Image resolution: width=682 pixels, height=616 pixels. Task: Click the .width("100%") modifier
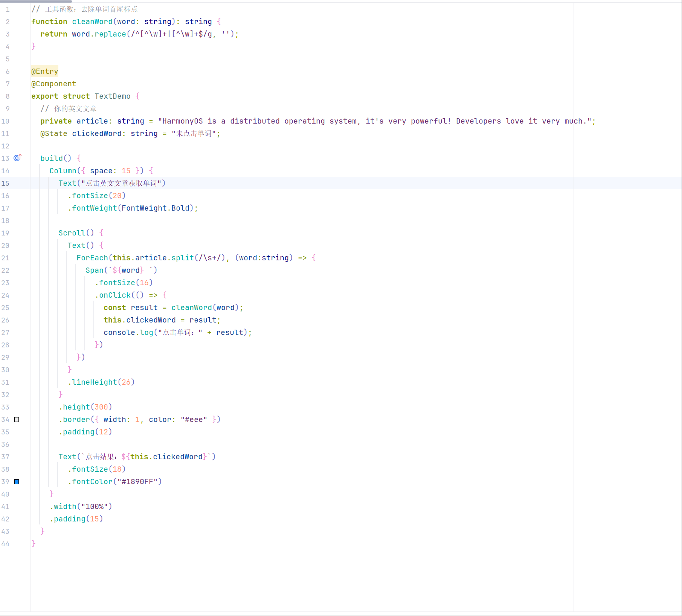tap(81, 506)
